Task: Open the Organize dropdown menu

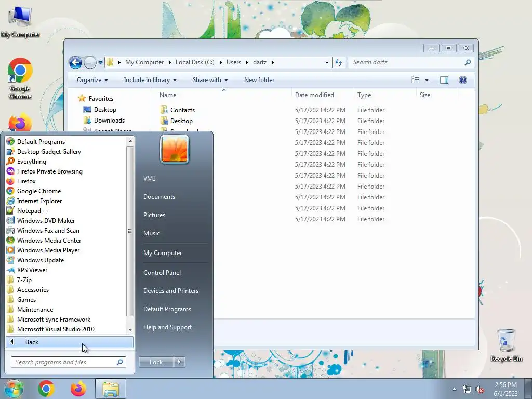Action: [92, 80]
